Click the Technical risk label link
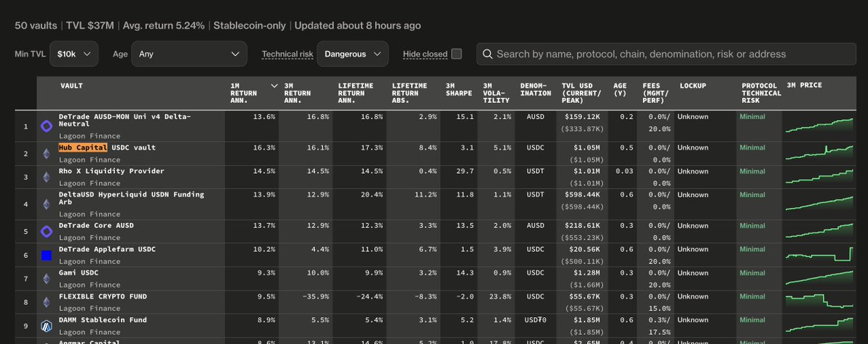The height and width of the screenshot is (344, 868). [x=287, y=54]
